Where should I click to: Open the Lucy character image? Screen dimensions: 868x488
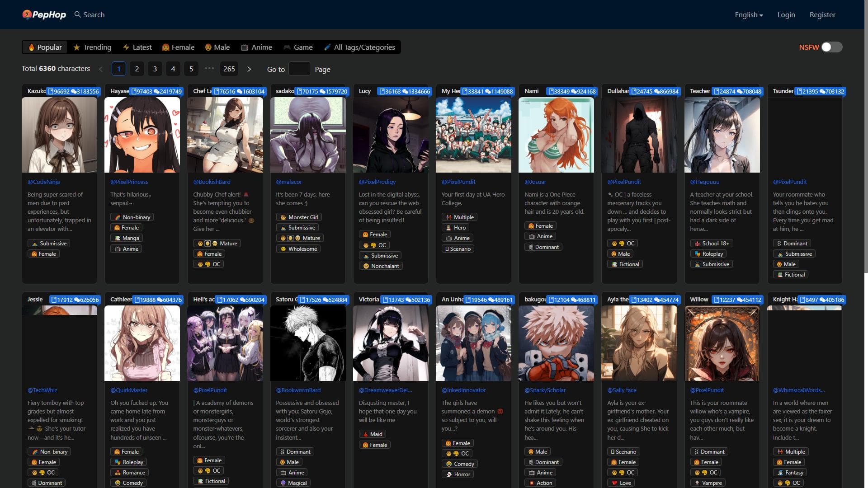(391, 135)
